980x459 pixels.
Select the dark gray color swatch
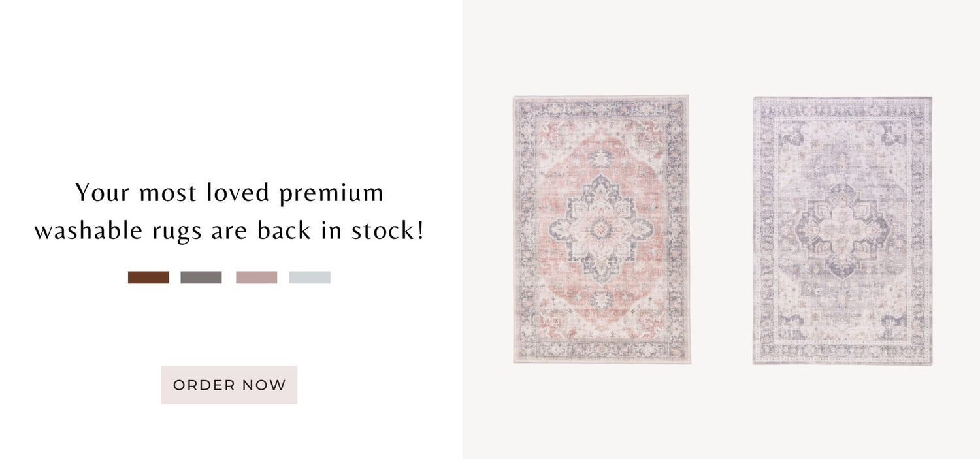tap(201, 277)
